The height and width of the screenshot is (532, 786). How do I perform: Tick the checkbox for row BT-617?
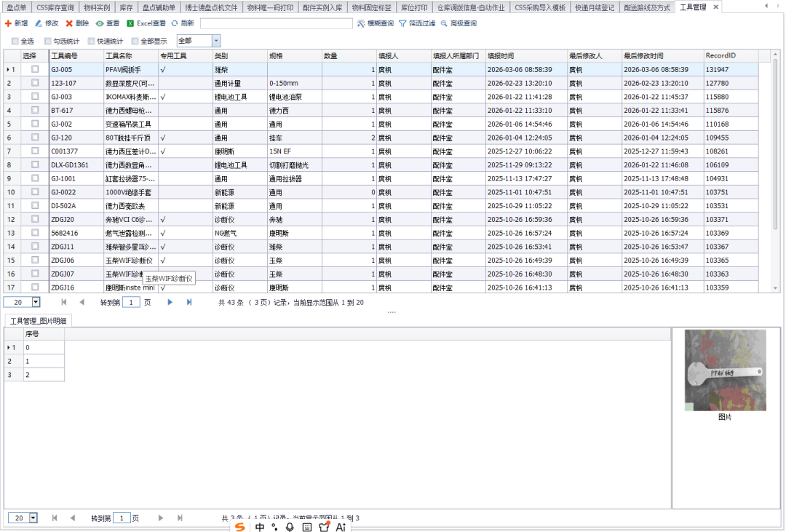pyautogui.click(x=35, y=110)
